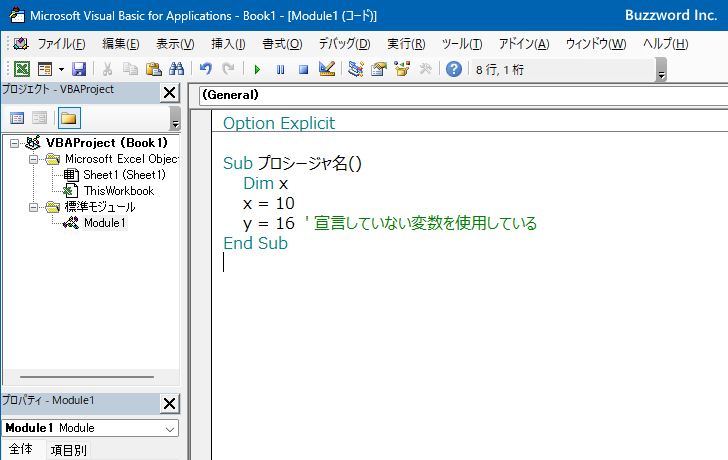Click the Dim x code line
The width and height of the screenshot is (728, 460).
pyautogui.click(x=266, y=183)
